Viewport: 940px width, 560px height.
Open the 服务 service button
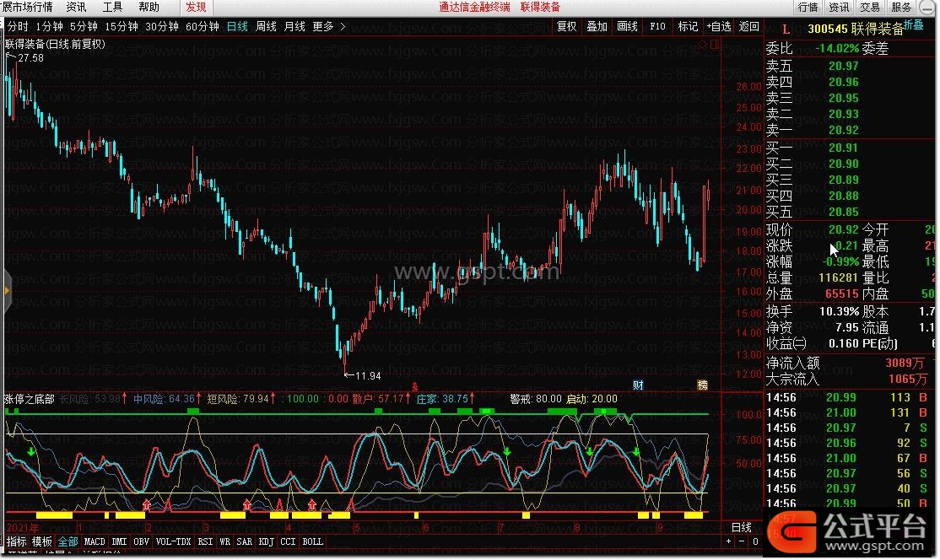(901, 8)
